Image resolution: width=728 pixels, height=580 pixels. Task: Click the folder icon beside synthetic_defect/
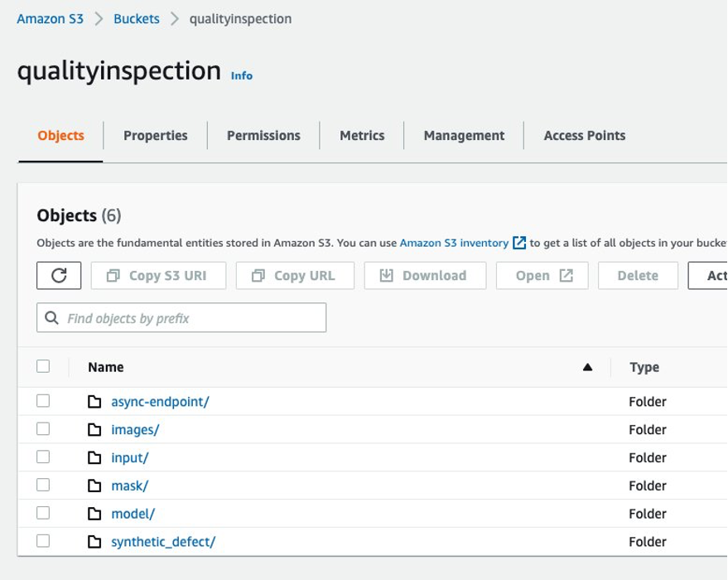pyautogui.click(x=94, y=542)
